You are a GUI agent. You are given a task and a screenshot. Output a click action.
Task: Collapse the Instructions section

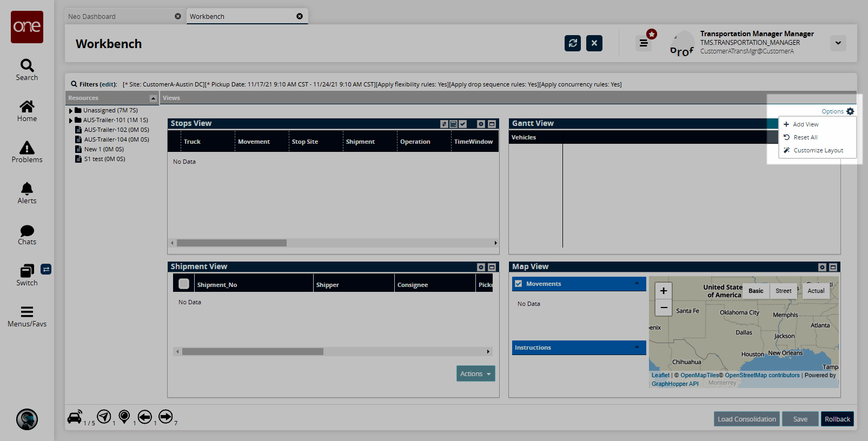point(637,348)
